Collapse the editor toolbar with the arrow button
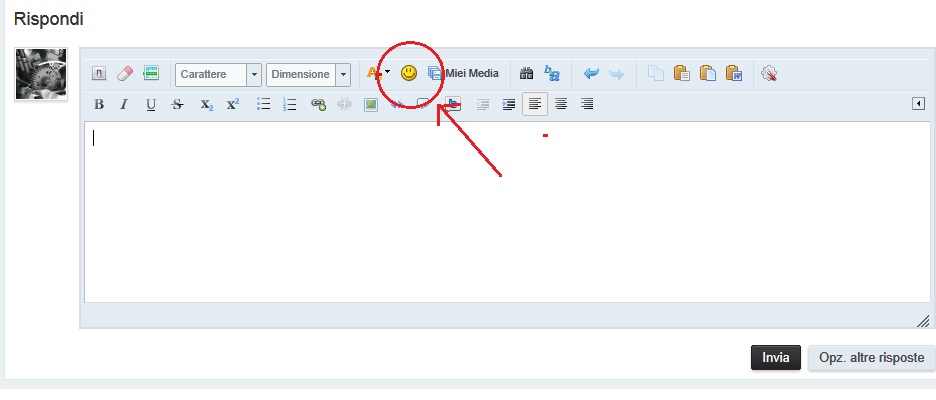Viewport: 936px width, 400px height. pos(918,104)
